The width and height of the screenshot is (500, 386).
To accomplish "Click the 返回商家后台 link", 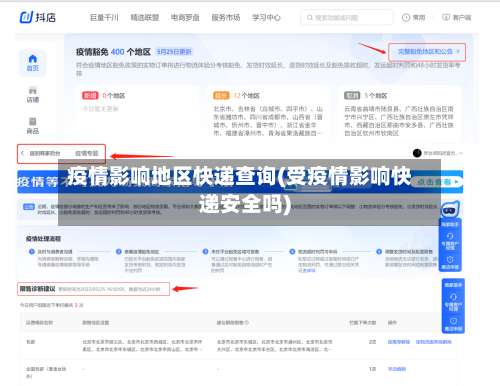I will click(45, 153).
